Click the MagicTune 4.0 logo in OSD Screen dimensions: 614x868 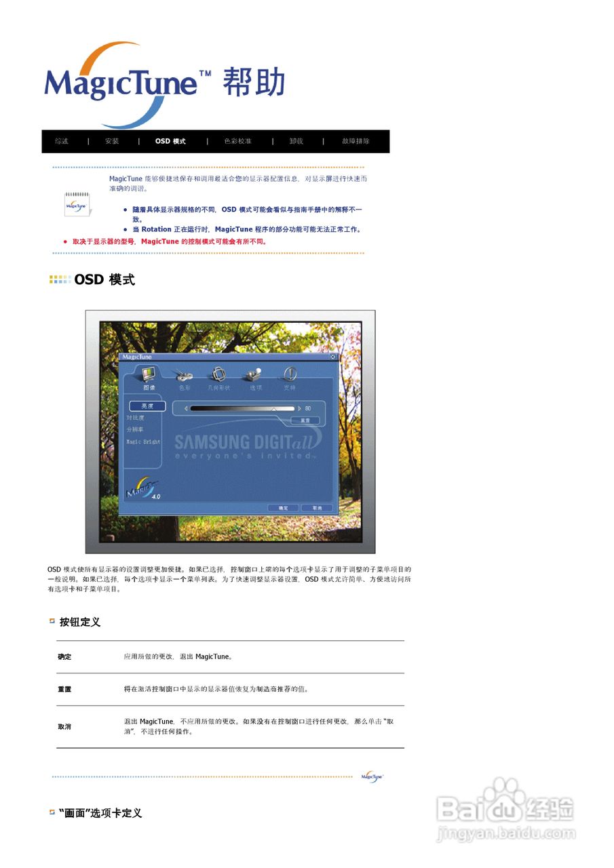click(x=142, y=489)
